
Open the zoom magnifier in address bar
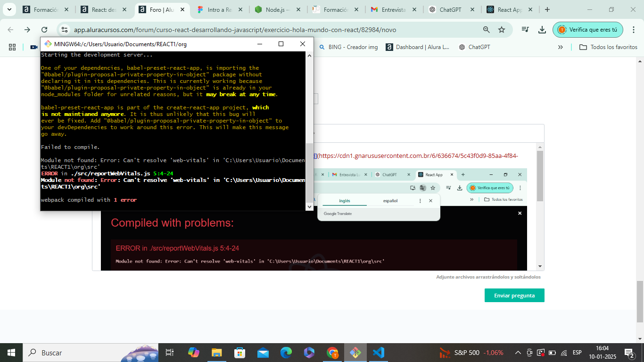(487, 30)
